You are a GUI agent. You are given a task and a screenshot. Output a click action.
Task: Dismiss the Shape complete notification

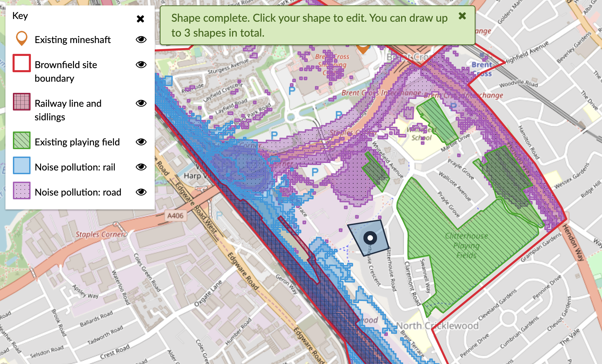point(462,16)
